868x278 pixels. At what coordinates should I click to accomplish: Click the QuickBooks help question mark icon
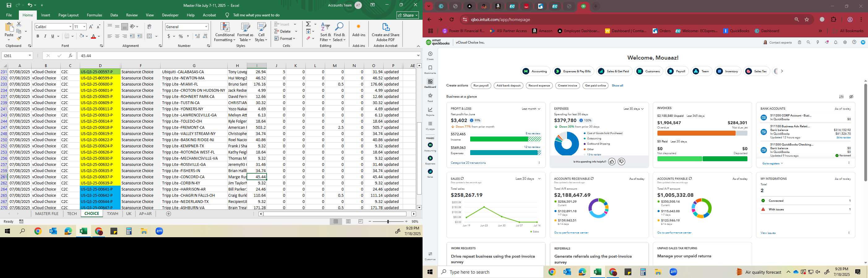coord(854,42)
